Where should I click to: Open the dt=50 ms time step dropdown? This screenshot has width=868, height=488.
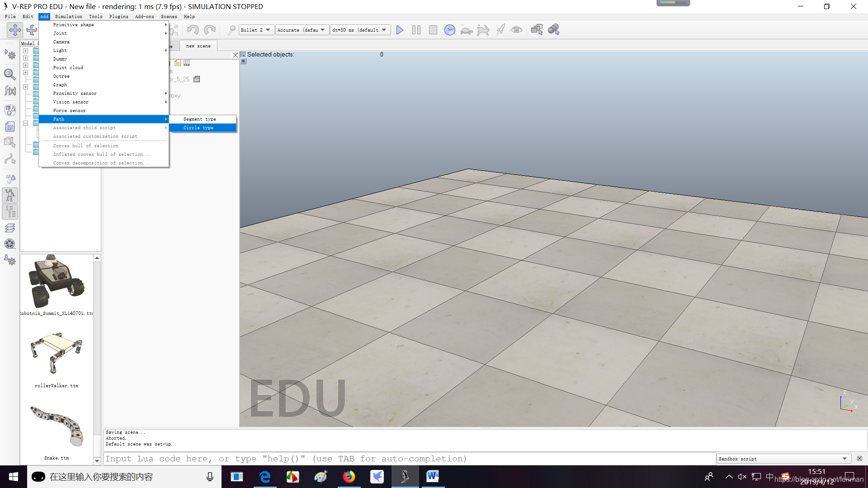[x=360, y=30]
